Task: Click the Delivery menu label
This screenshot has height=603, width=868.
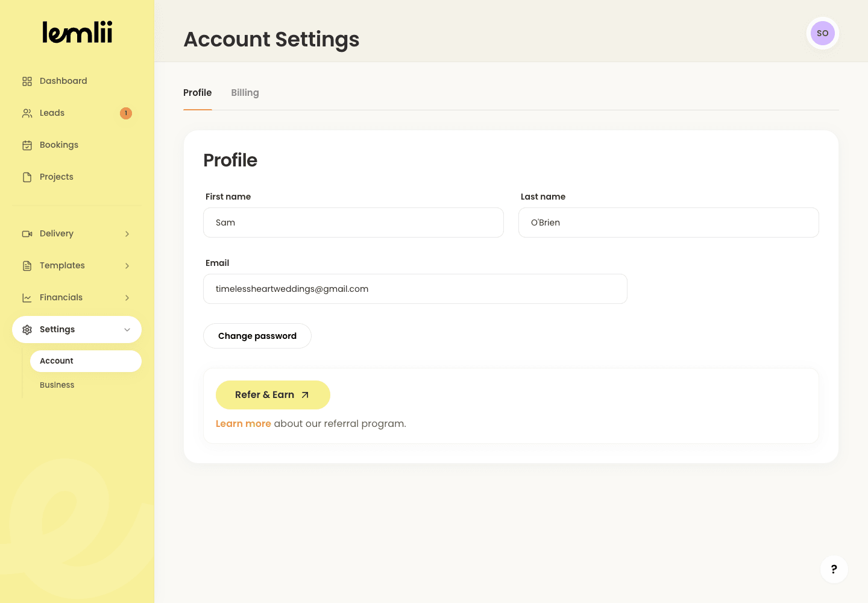Action: tap(57, 233)
